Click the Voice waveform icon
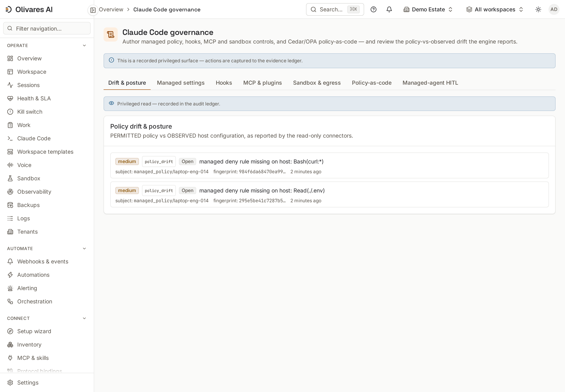The width and height of the screenshot is (565, 392). (10, 165)
